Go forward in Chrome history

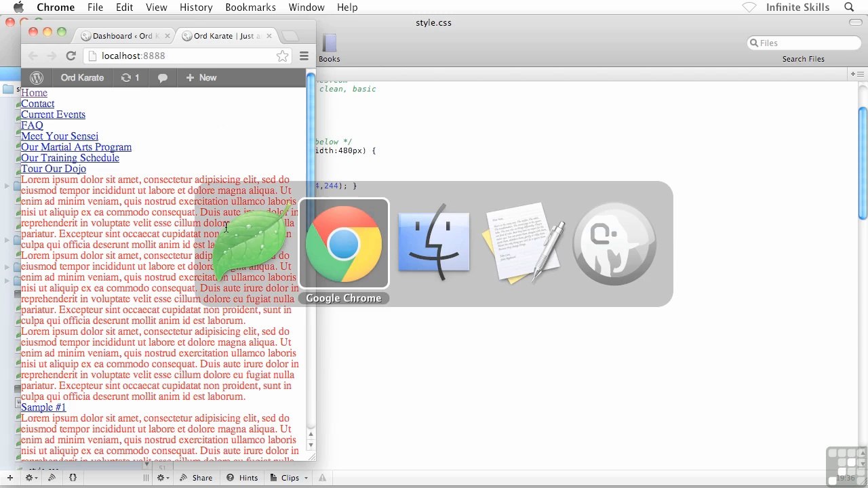point(51,56)
